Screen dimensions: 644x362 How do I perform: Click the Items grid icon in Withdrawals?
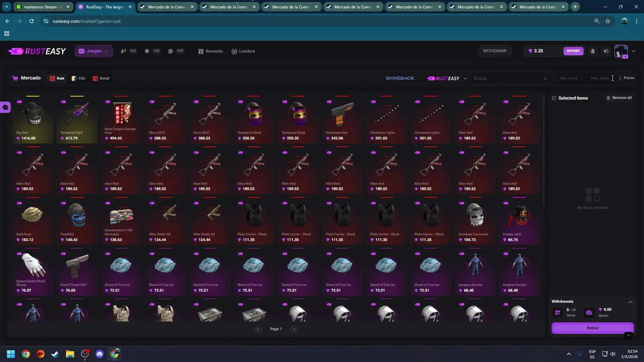pos(557,313)
